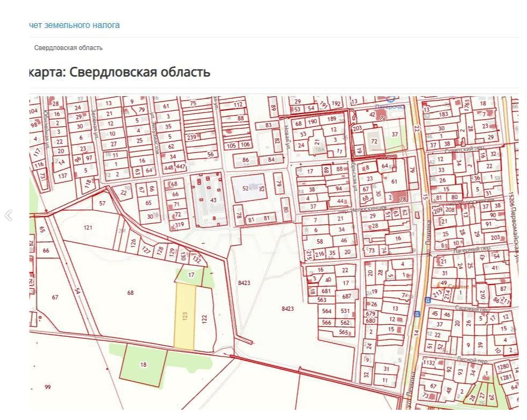
Task: Click the large parcel 121
Action: (x=88, y=227)
